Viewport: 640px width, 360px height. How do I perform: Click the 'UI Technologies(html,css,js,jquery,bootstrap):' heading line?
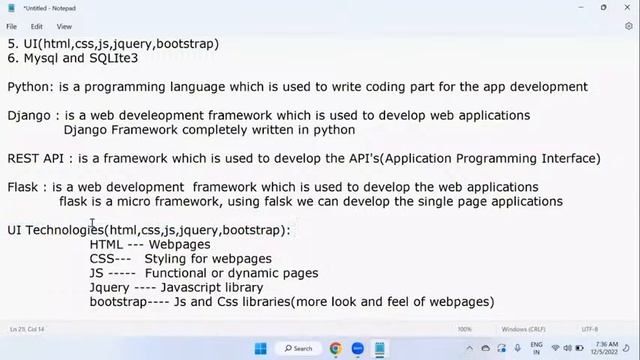149,230
